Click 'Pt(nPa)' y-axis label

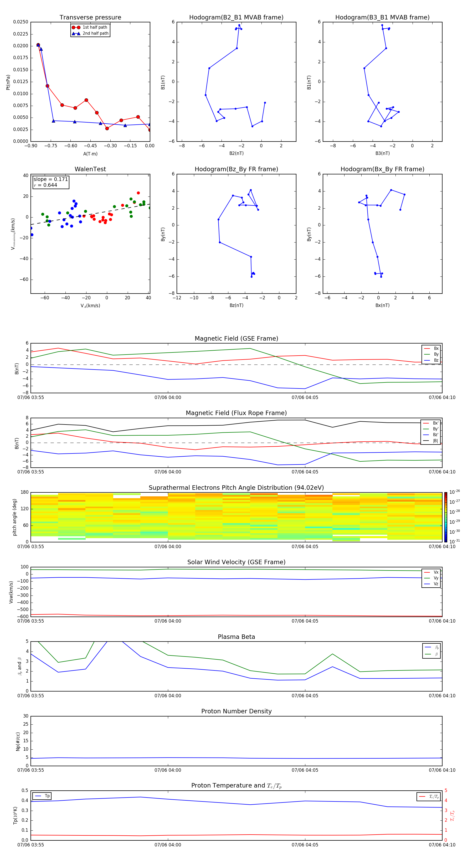(x=8, y=82)
